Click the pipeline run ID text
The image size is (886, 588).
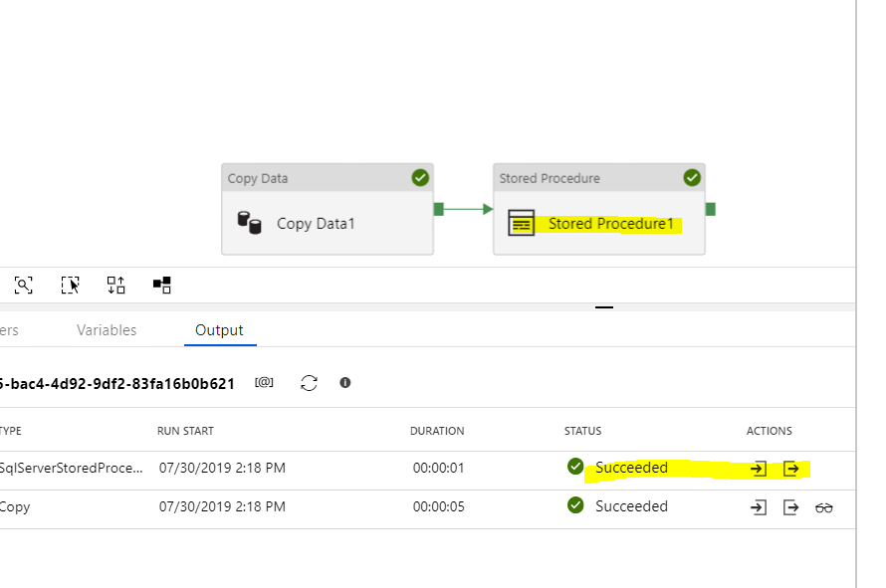(116, 384)
